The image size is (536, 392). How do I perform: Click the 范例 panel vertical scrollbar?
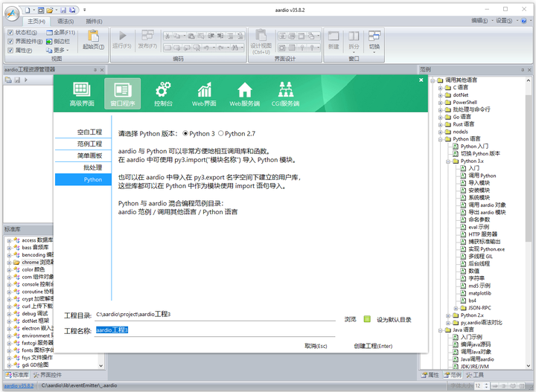pos(528,223)
